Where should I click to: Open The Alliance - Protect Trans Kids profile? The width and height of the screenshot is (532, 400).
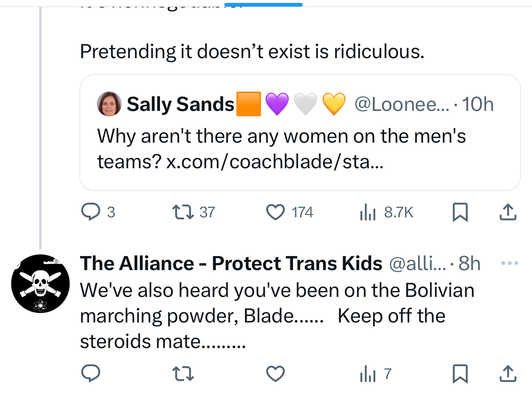pyautogui.click(x=231, y=263)
